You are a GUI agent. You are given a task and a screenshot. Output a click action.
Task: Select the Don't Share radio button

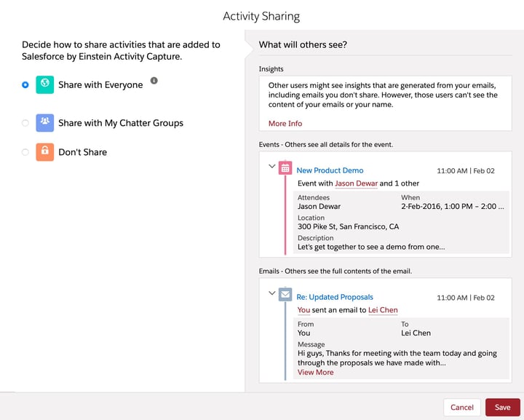pos(25,152)
